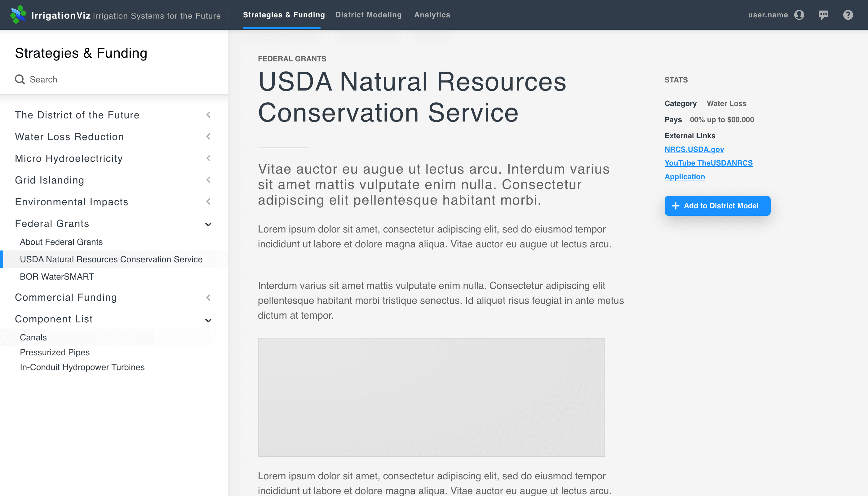Click the Federal Grants sidebar heading
Screen dimensions: 868x496
click(52, 224)
